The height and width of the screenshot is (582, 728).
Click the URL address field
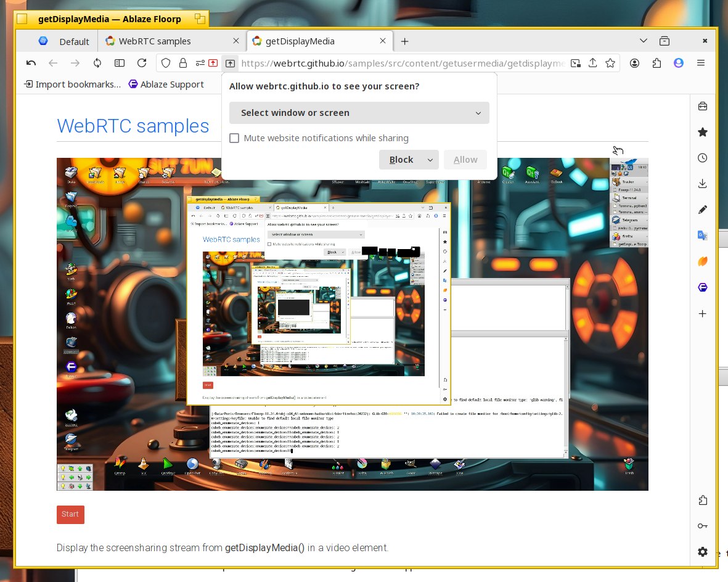point(403,63)
